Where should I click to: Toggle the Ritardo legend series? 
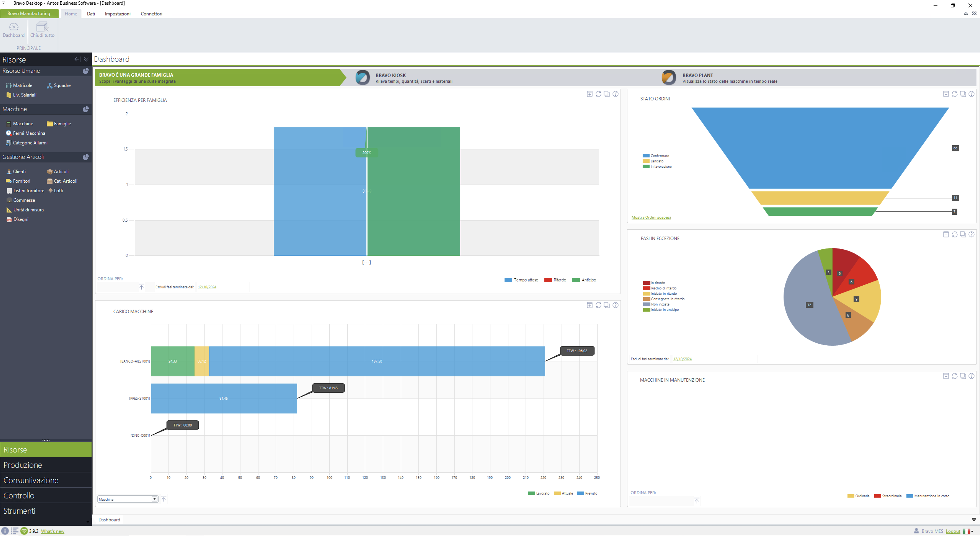coord(555,280)
